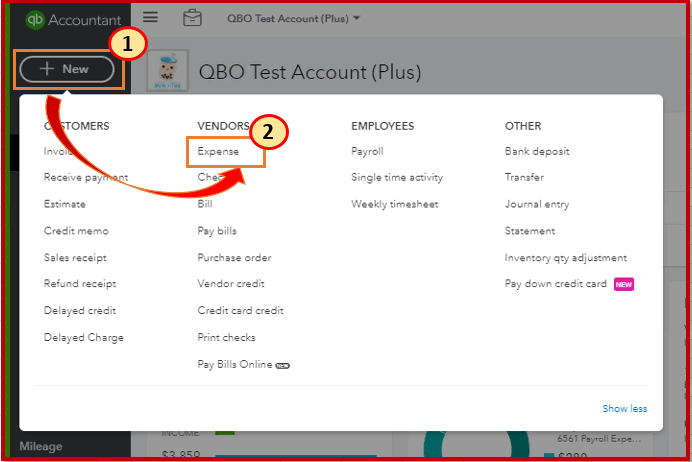Click the Show less link

pos(625,409)
